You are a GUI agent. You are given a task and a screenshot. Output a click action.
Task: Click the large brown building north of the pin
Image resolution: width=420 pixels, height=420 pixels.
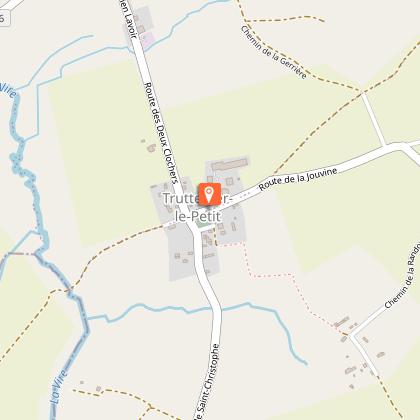click(x=230, y=165)
